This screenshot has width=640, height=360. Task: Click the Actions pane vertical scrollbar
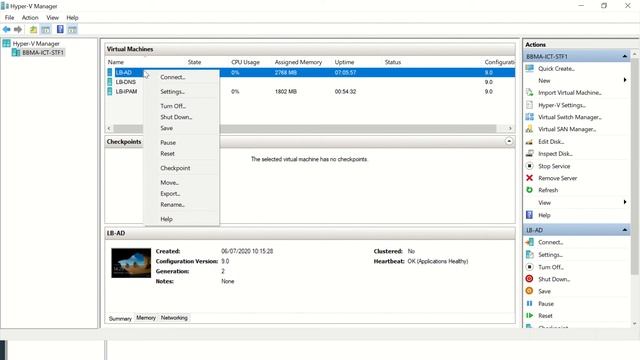634,167
